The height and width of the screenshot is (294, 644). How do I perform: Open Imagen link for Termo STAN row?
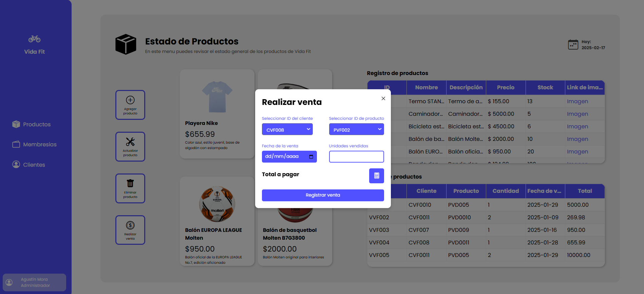pos(577,101)
